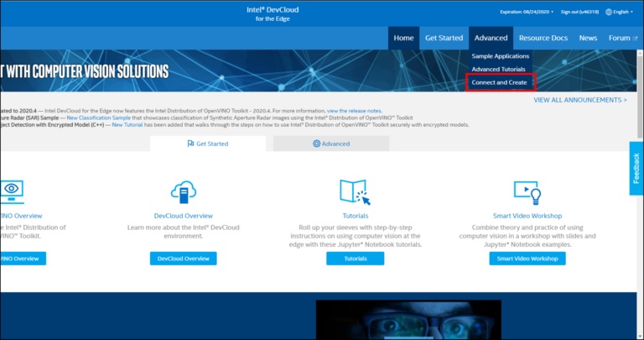The width and height of the screenshot is (644, 340).
Task: Open the Advanced navigation menu
Action: 491,38
